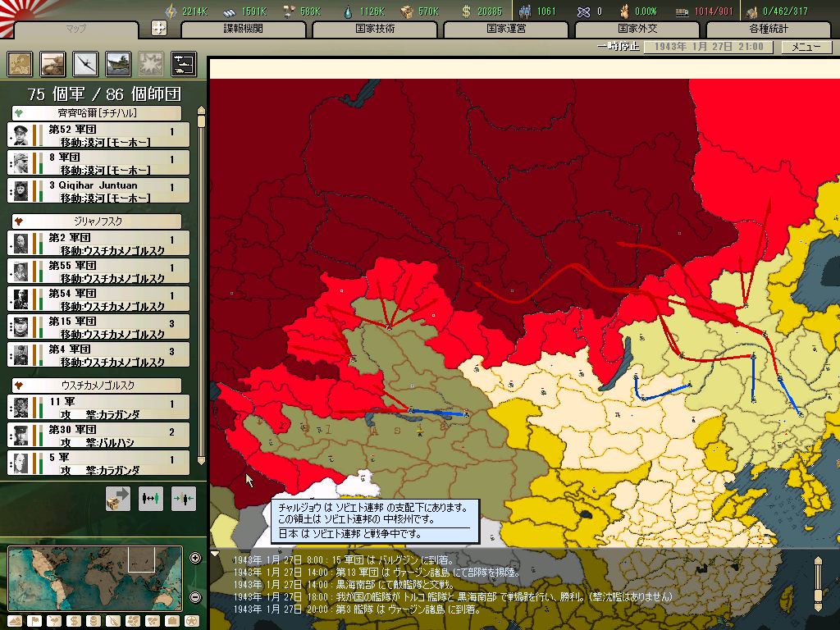840x630 pixels.
Task: Select the economic map mode dollar icon
Action: pyautogui.click(x=74, y=621)
